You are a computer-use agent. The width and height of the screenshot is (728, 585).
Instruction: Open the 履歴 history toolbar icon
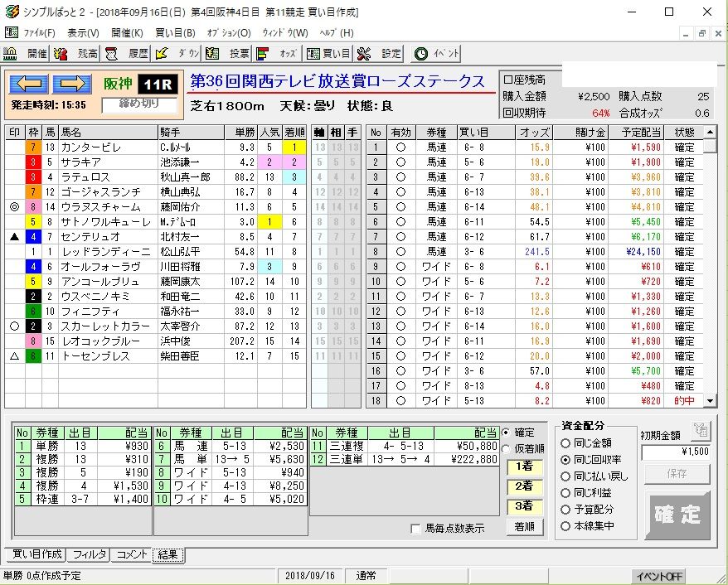click(126, 54)
